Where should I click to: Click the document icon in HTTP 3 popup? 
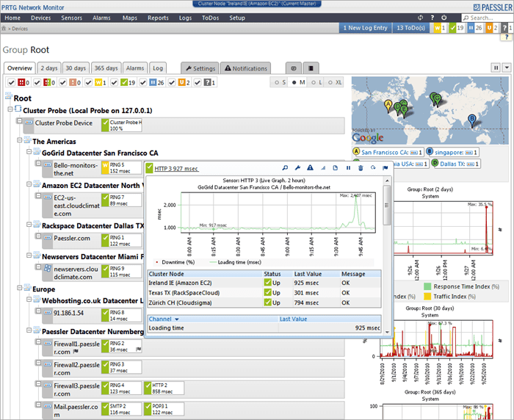[336, 168]
